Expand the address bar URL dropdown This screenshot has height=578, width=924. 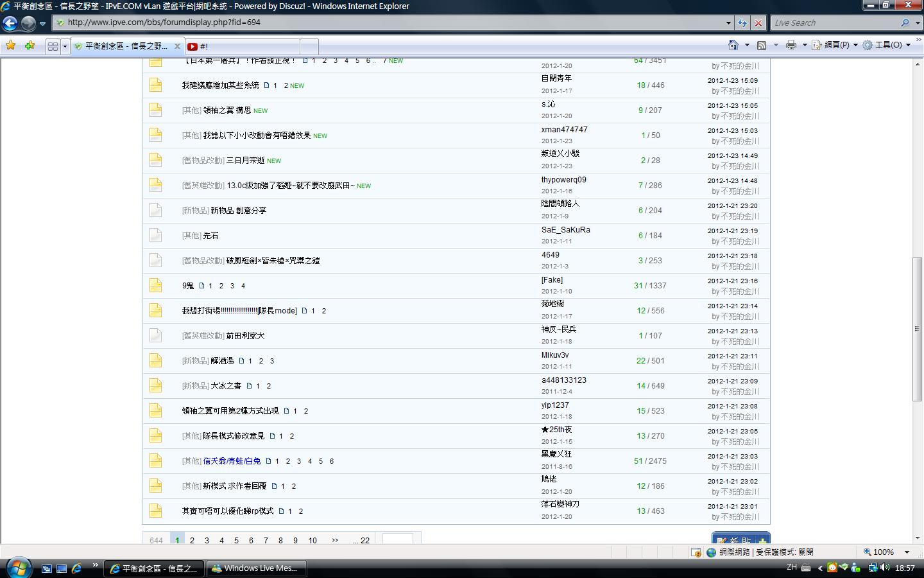[x=728, y=22]
